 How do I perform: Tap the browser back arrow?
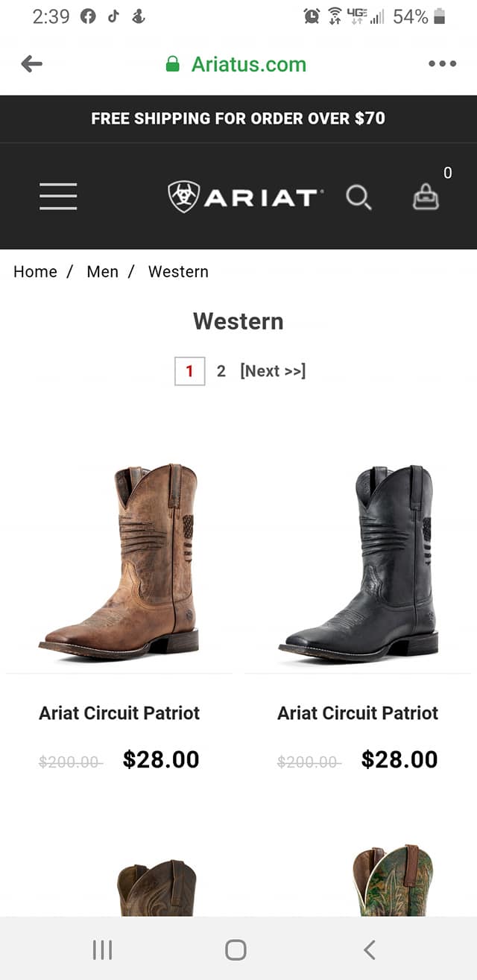tap(31, 64)
